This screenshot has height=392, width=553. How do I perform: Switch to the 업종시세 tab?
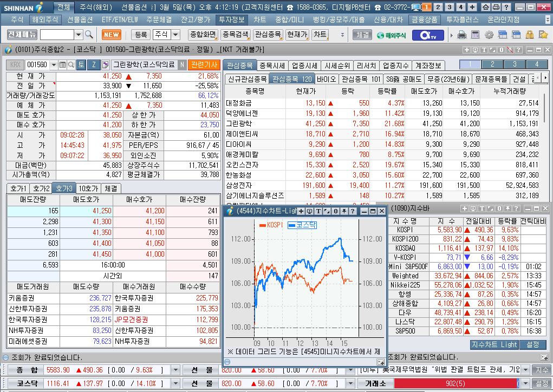pyautogui.click(x=305, y=66)
